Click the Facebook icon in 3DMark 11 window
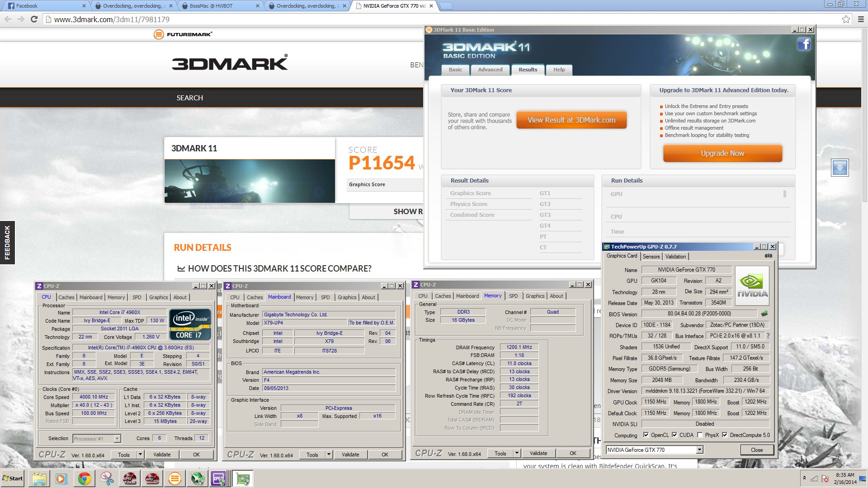The width and height of the screenshot is (868, 488). (x=804, y=44)
